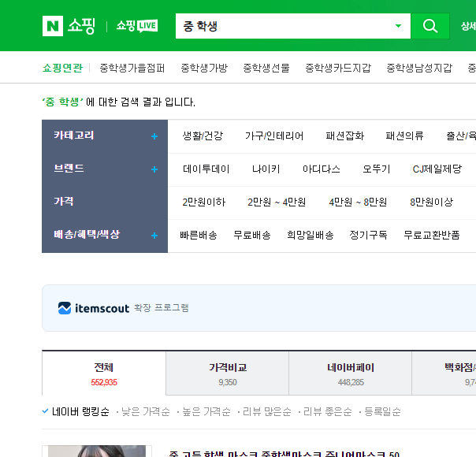Viewport: 476px width, 457px height.
Task: Sort by 등록일순
Action: 382,412
